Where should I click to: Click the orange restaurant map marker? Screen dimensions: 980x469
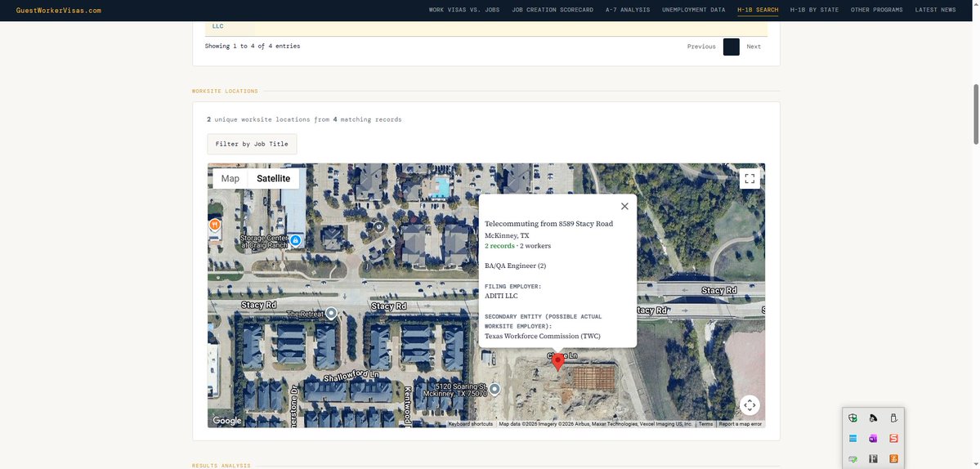coord(214,225)
